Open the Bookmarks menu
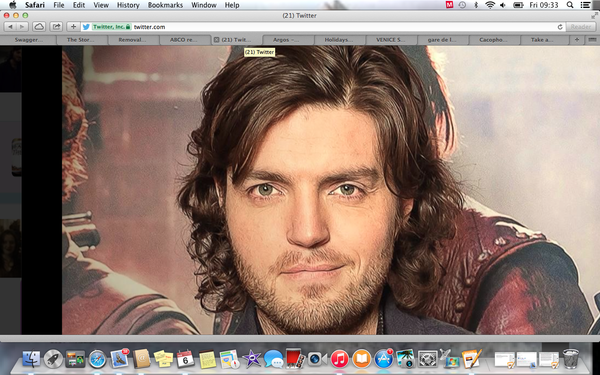 coord(165,5)
